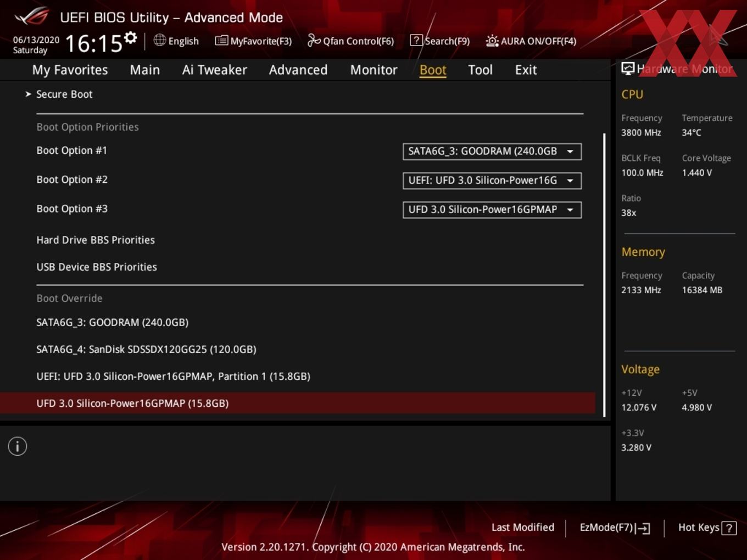Click the Core Voltage 1.440 V value
Image resolution: width=747 pixels, height=560 pixels.
[696, 172]
